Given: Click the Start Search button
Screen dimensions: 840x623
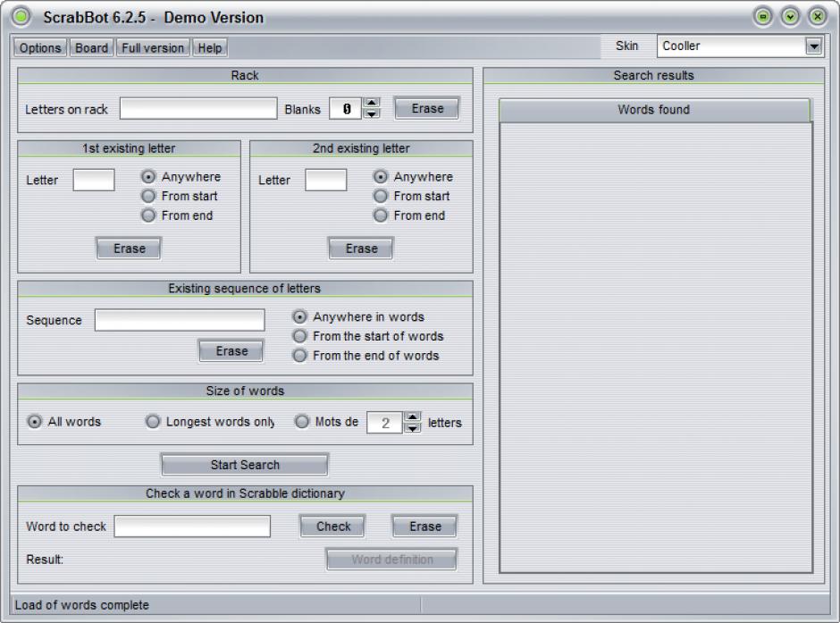Looking at the screenshot, I should (245, 465).
